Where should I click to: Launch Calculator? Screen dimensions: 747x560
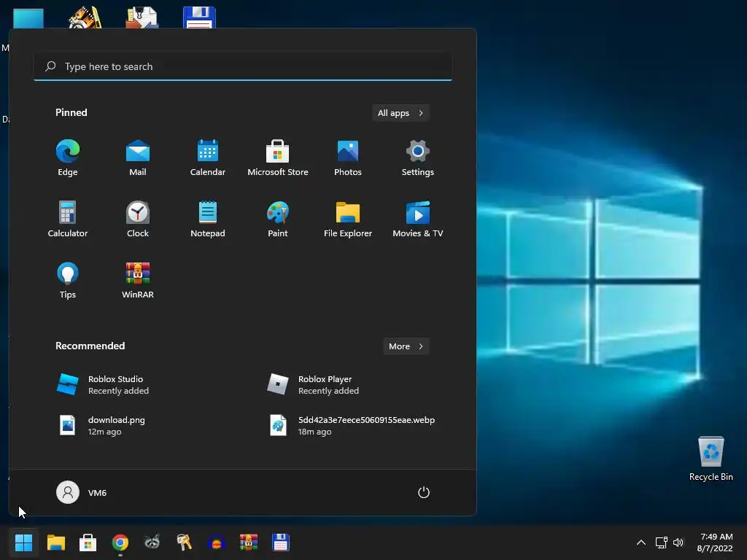(x=68, y=219)
